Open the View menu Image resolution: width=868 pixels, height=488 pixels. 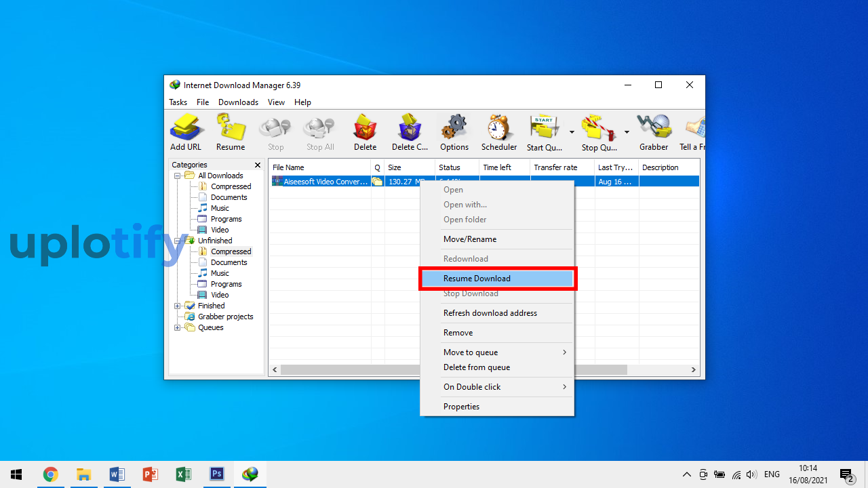tap(276, 102)
